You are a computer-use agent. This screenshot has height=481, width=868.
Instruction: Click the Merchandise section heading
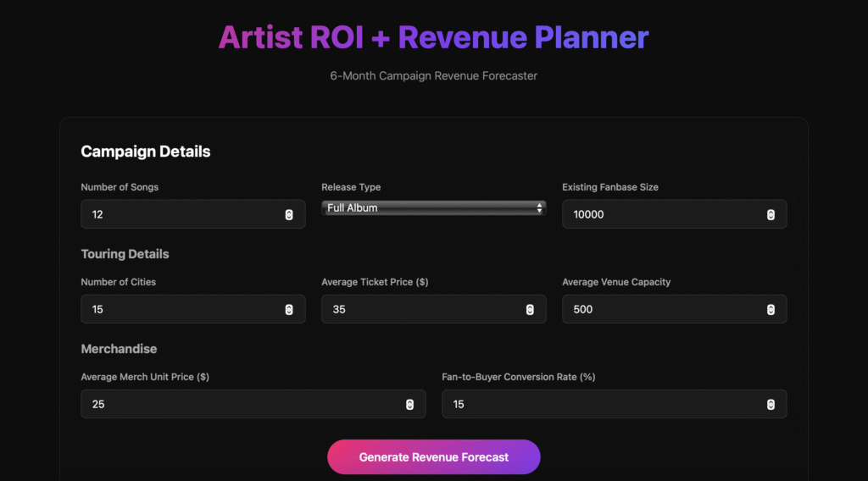(119, 349)
